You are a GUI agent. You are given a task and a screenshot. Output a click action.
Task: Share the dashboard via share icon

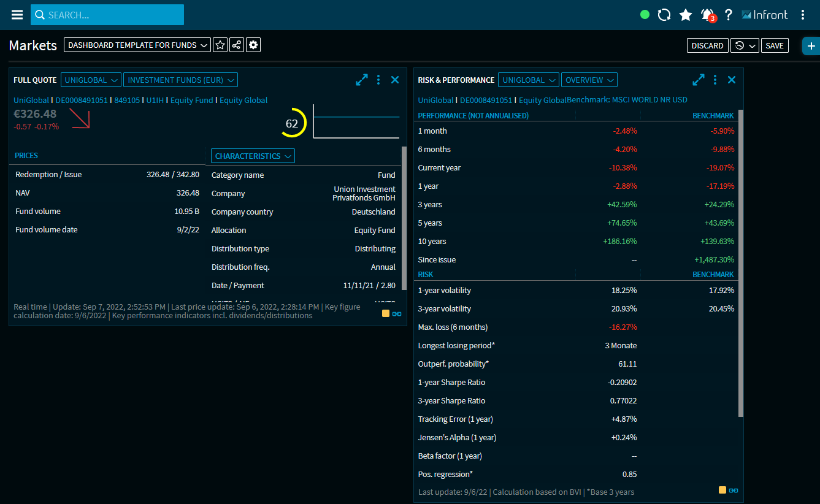coord(237,45)
